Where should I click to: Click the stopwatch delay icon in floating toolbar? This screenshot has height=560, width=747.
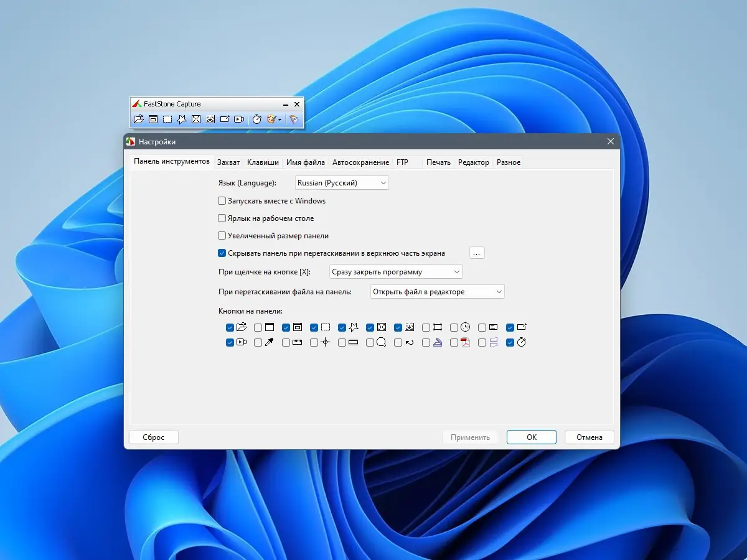[256, 119]
